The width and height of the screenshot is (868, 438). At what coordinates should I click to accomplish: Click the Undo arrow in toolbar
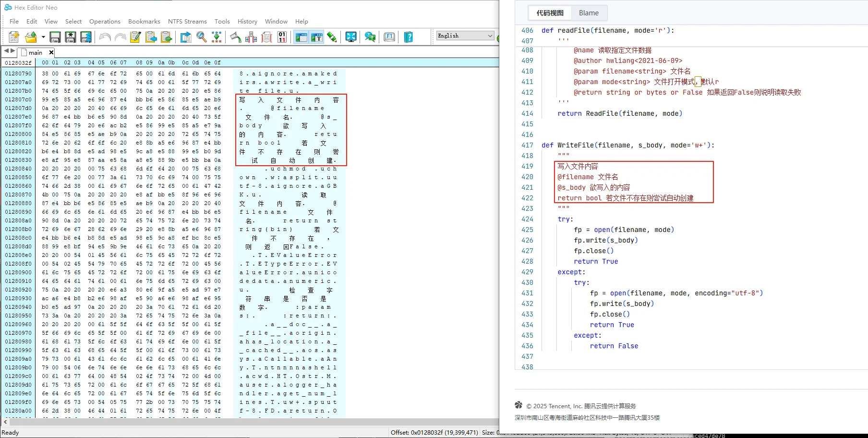pyautogui.click(x=105, y=37)
